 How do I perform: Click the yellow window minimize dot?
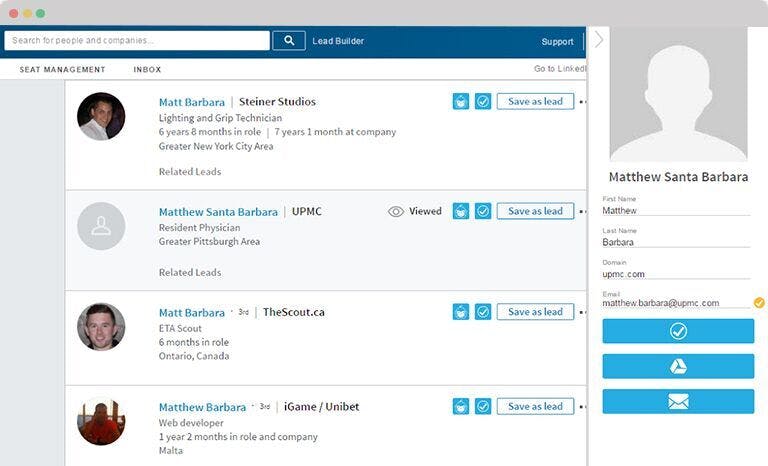pyautogui.click(x=27, y=13)
